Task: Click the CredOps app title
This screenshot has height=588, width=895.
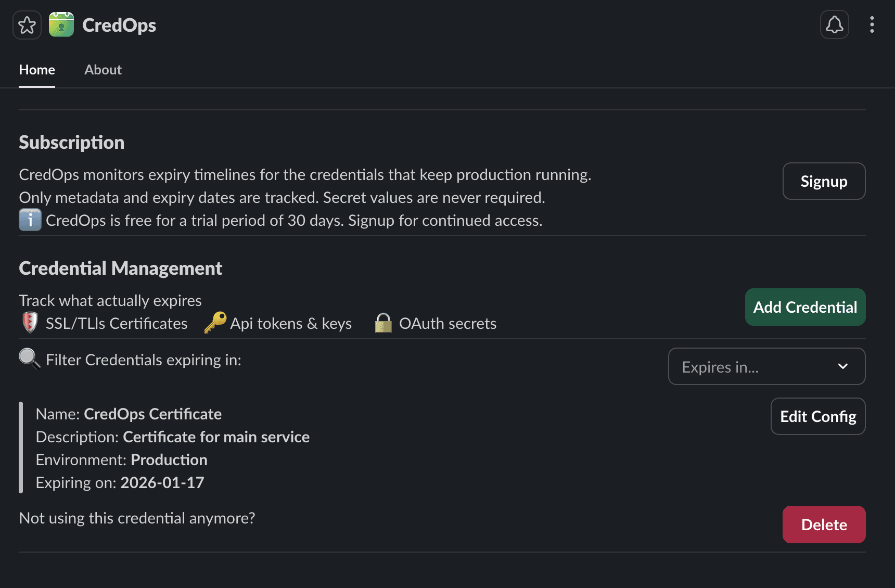Action: coord(119,25)
